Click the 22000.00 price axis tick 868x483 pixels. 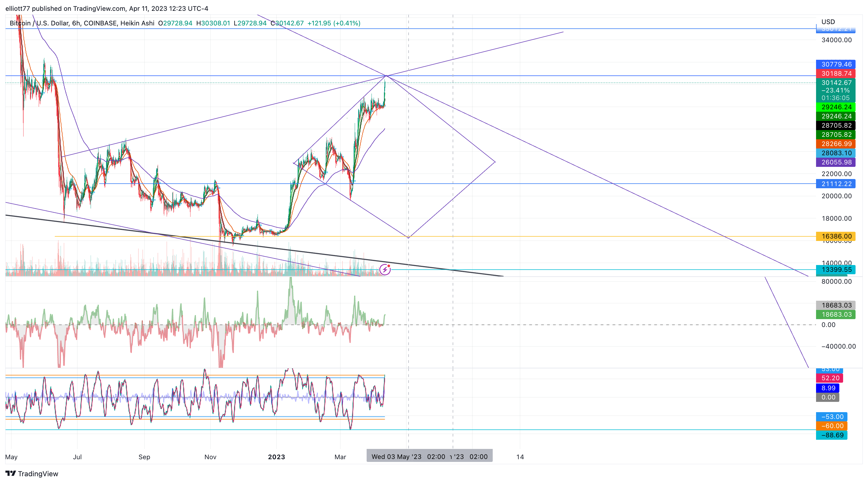point(836,174)
